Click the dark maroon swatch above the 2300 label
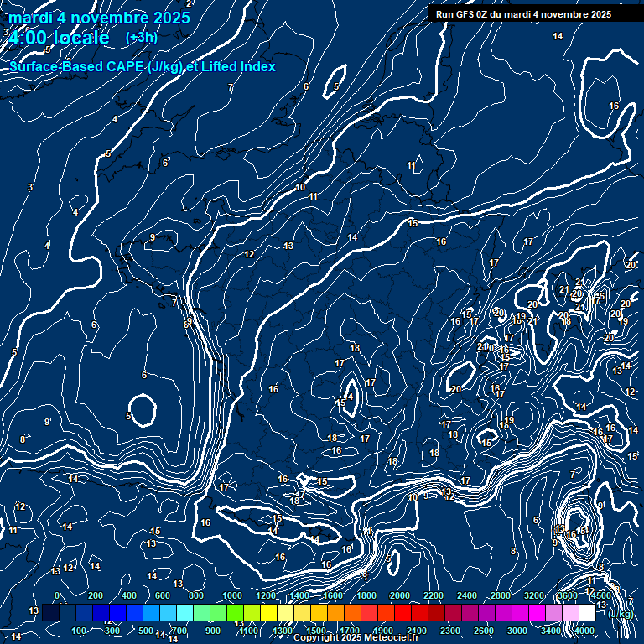 [453, 612]
